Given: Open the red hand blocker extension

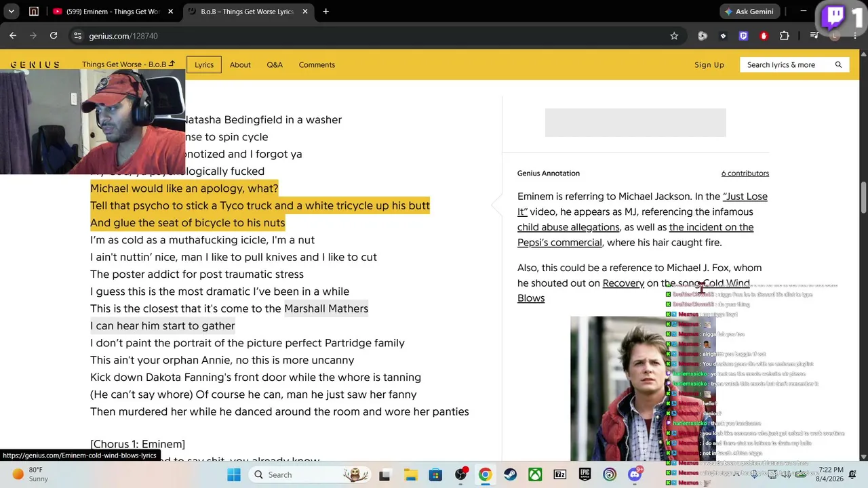Looking at the screenshot, I should (x=764, y=36).
